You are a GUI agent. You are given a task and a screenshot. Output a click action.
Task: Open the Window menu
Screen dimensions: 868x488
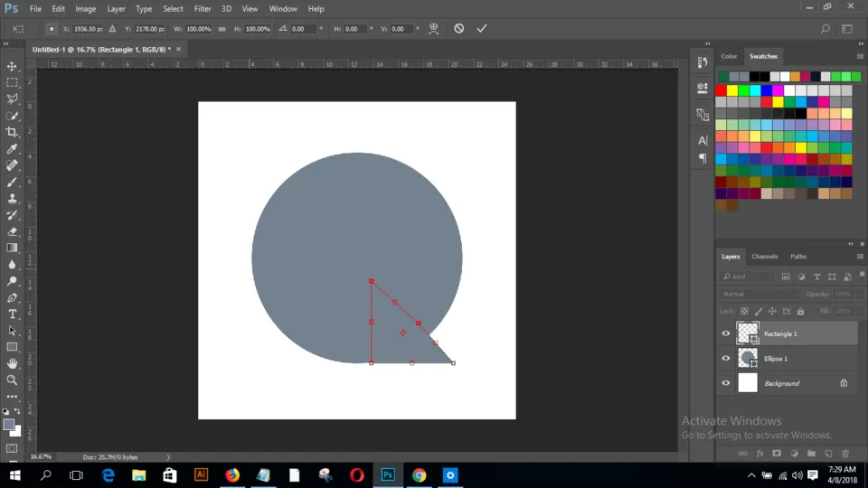point(283,9)
